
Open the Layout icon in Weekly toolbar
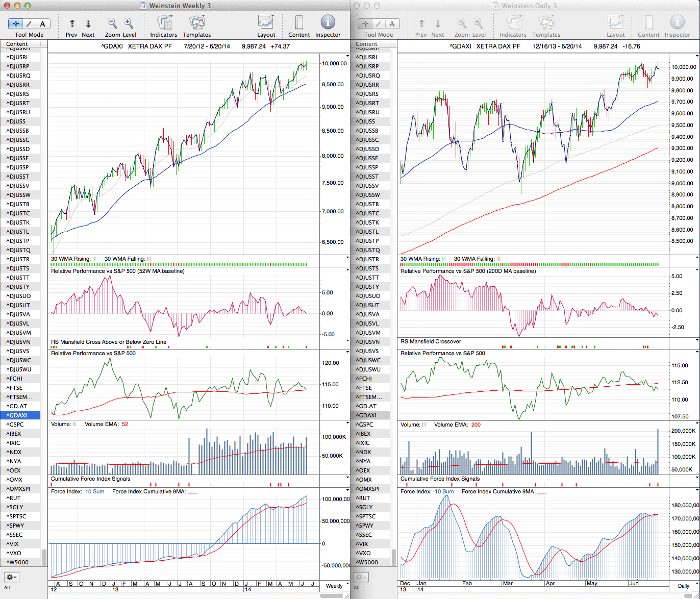click(266, 23)
